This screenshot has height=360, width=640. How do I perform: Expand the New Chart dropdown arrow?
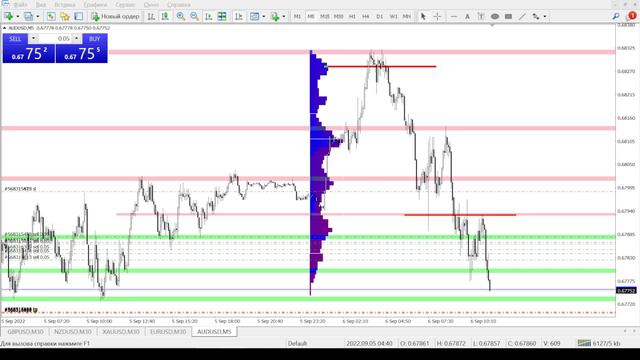(x=18, y=16)
